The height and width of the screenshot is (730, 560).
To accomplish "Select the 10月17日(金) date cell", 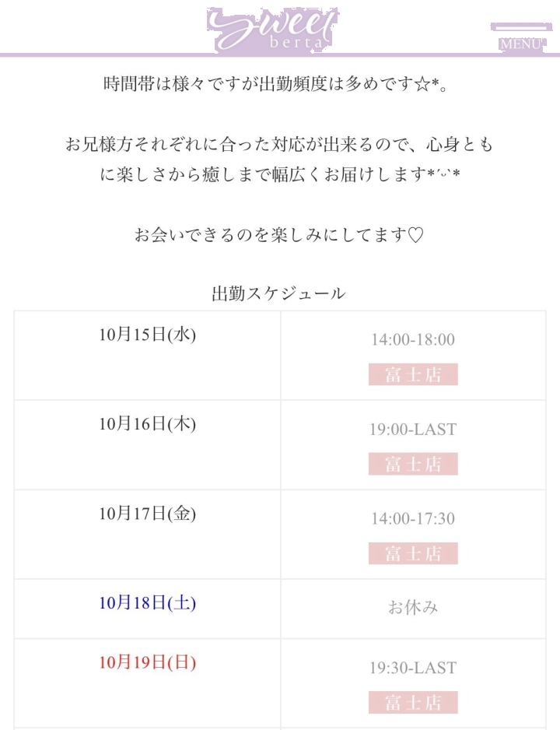I will tap(147, 514).
